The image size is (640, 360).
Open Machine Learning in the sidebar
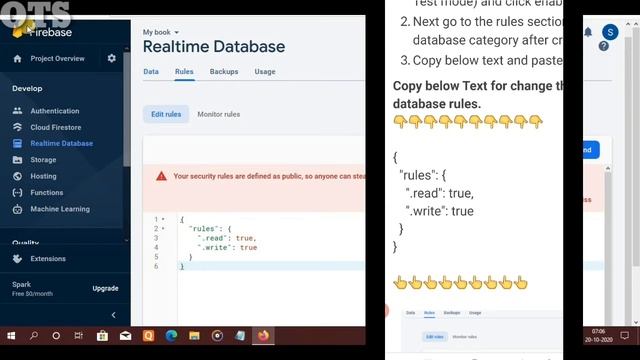(60, 209)
